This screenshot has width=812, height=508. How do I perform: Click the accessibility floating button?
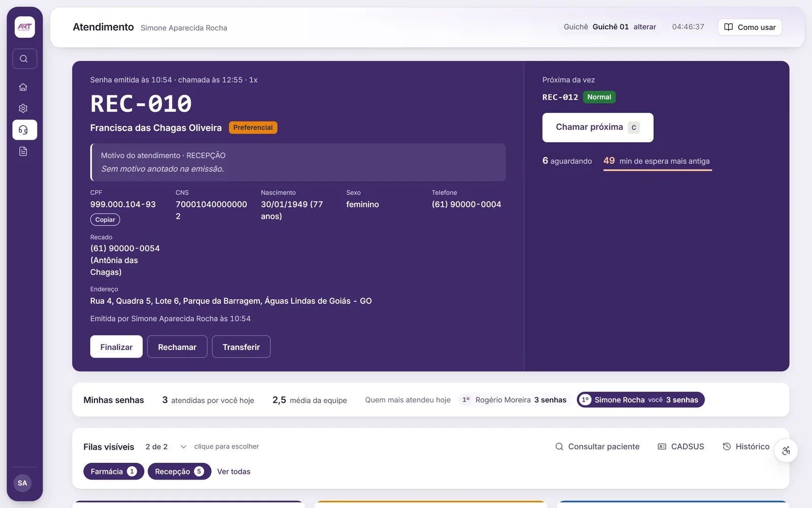coord(786,451)
